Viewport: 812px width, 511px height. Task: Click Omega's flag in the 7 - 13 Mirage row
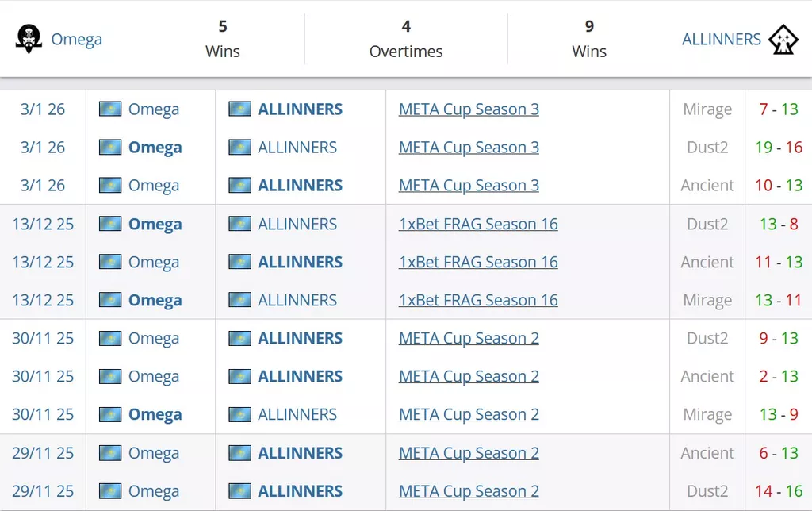click(x=110, y=109)
